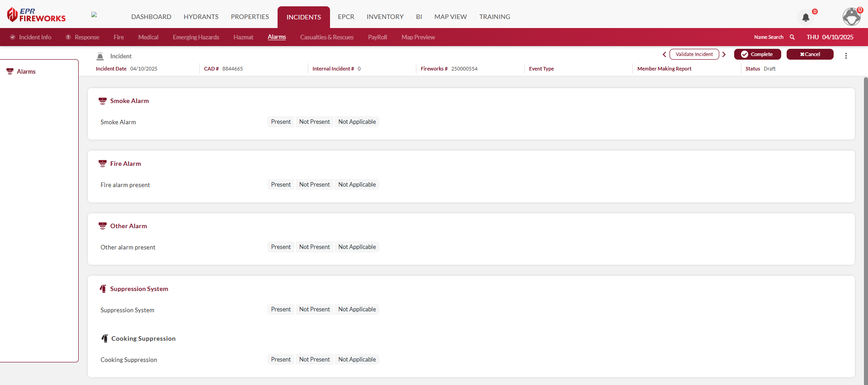The image size is (868, 385).
Task: Click the Alarms icon in sidebar
Action: (x=10, y=71)
